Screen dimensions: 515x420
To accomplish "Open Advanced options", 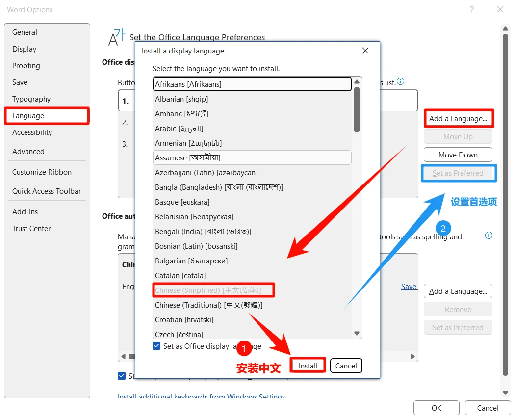I will tap(47, 152).
